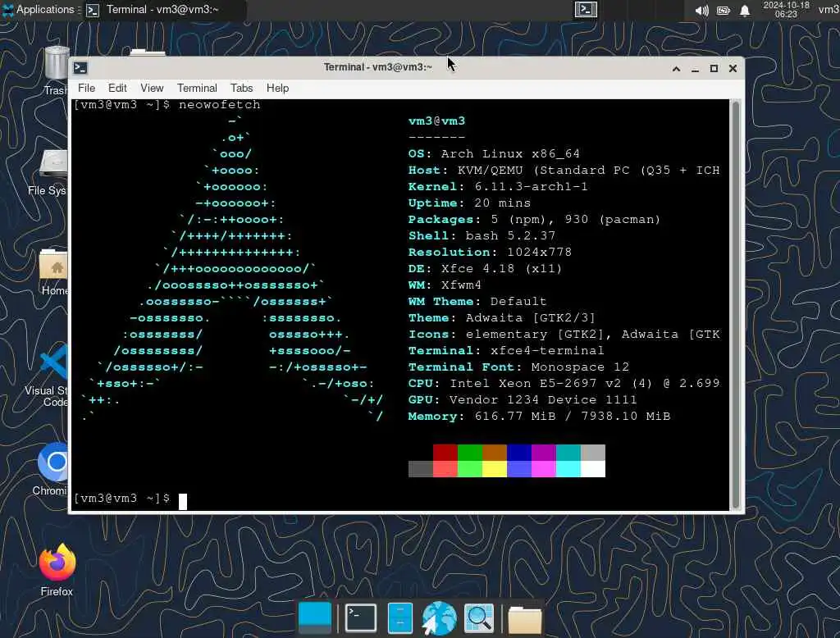The width and height of the screenshot is (840, 638).
Task: Click the 'Host: KVM/QEMU' line
Action: 564,171
